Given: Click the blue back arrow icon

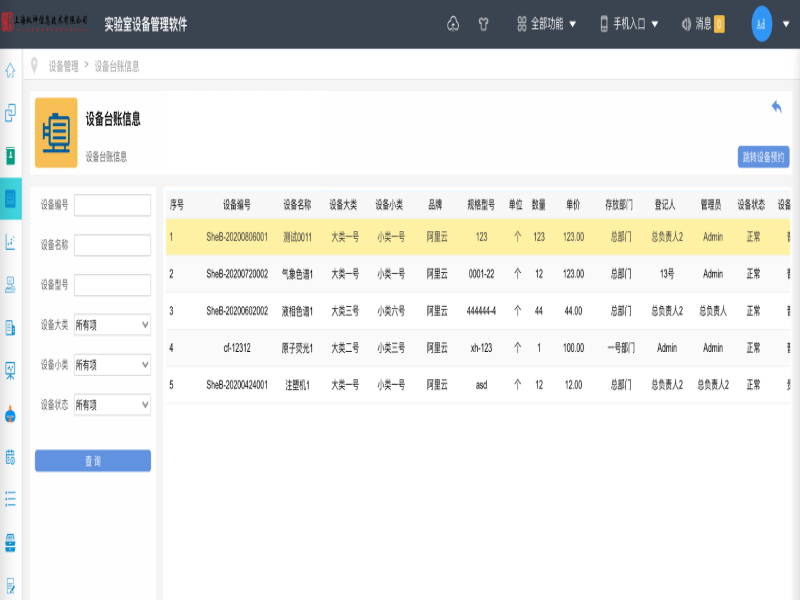Looking at the screenshot, I should [x=776, y=107].
